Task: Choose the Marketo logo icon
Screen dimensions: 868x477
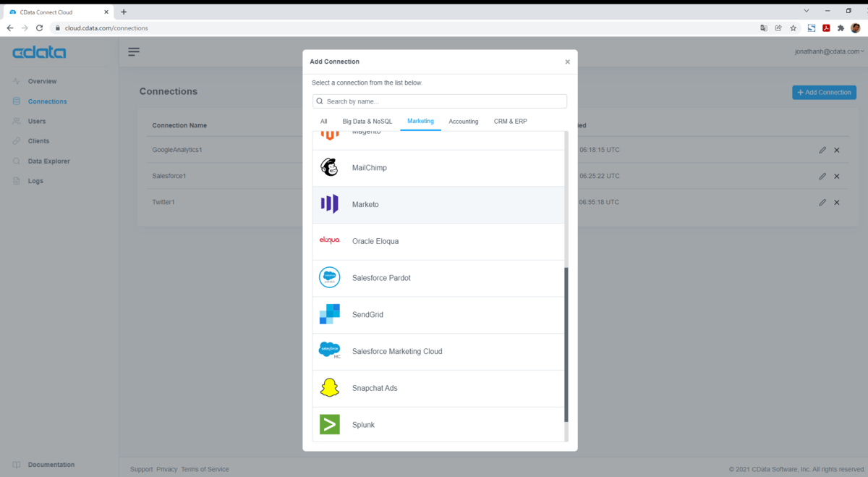Action: [x=329, y=204]
